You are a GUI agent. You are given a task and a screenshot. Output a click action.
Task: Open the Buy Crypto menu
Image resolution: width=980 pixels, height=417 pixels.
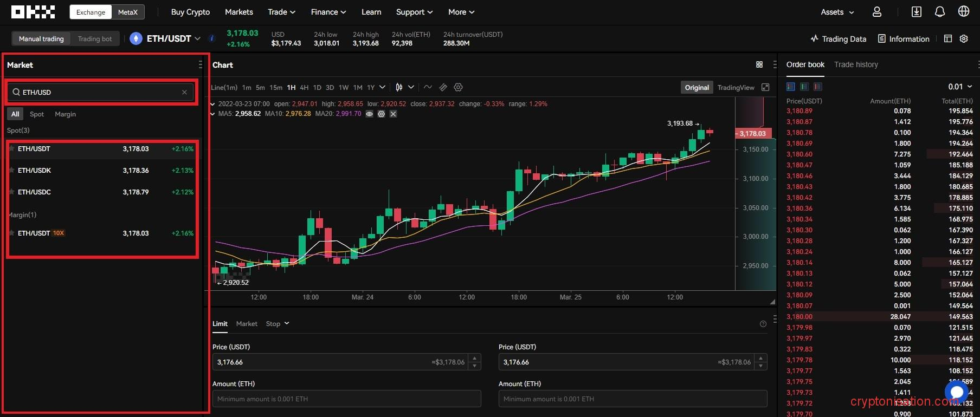point(190,12)
